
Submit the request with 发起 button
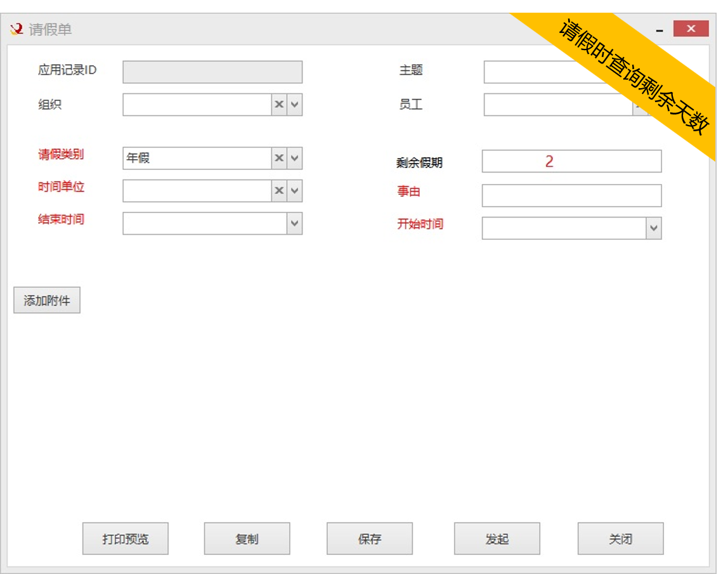pyautogui.click(x=497, y=539)
